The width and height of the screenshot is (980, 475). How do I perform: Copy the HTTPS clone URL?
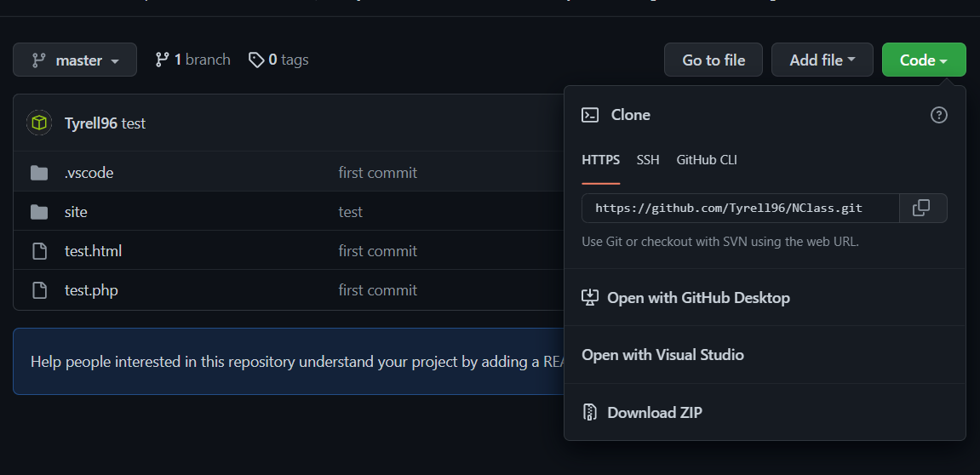pos(922,208)
